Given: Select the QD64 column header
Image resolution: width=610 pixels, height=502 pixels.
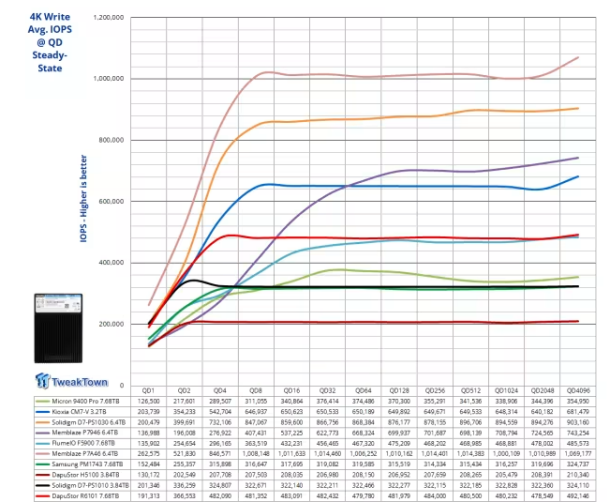Looking at the screenshot, I should coord(363,391).
